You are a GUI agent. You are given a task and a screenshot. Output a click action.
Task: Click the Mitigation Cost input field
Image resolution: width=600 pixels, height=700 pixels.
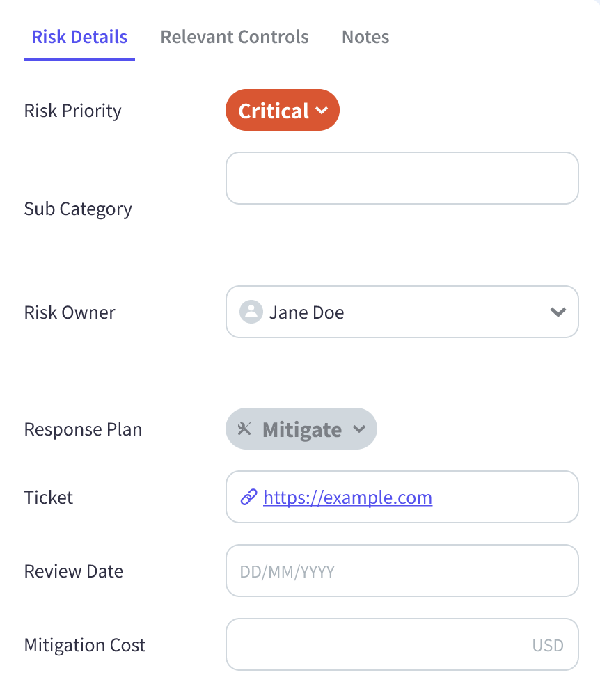[402, 644]
